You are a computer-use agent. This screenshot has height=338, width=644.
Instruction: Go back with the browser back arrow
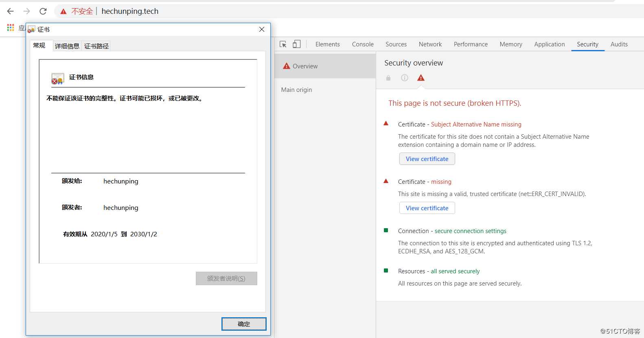tap(11, 11)
